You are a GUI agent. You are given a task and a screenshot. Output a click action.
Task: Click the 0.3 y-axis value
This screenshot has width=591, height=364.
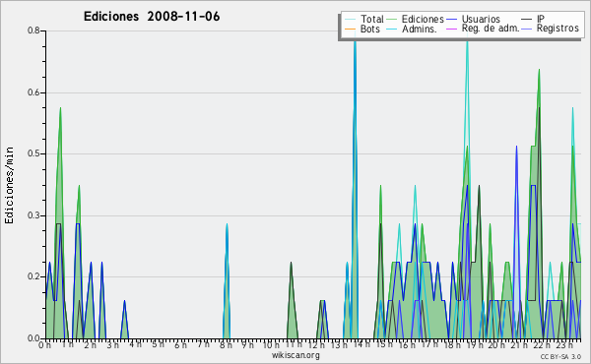click(33, 215)
